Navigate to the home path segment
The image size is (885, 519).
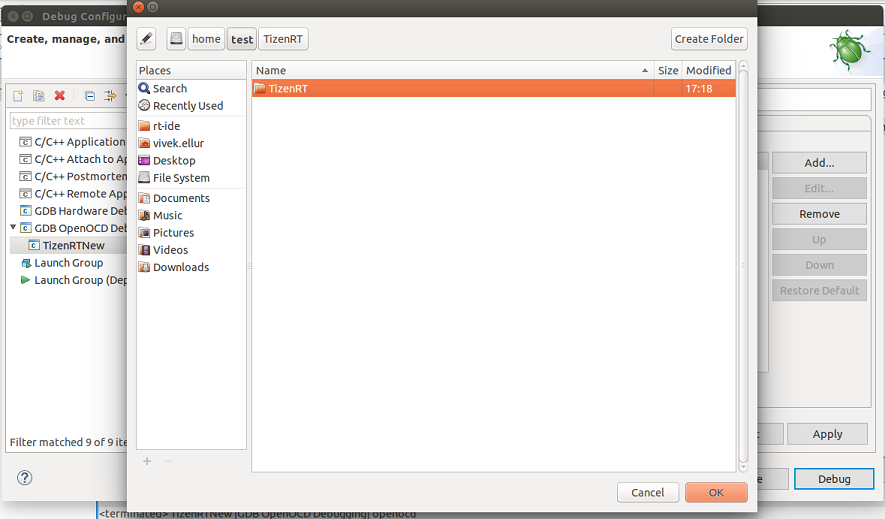point(206,39)
